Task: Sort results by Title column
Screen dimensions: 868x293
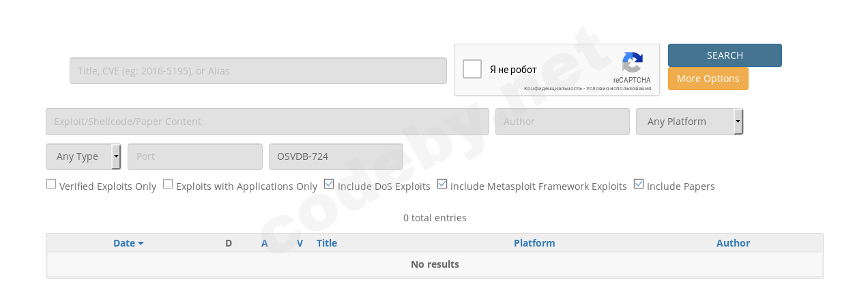Action: (327, 243)
